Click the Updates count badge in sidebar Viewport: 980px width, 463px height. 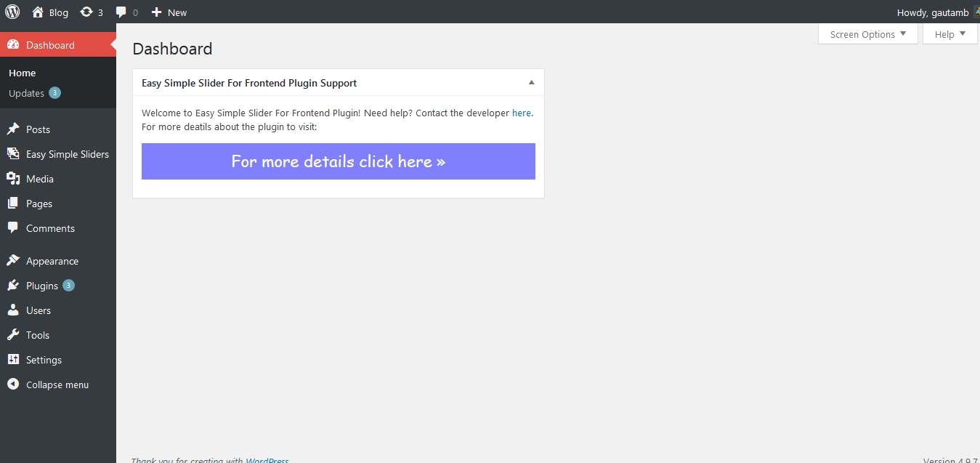coord(54,93)
